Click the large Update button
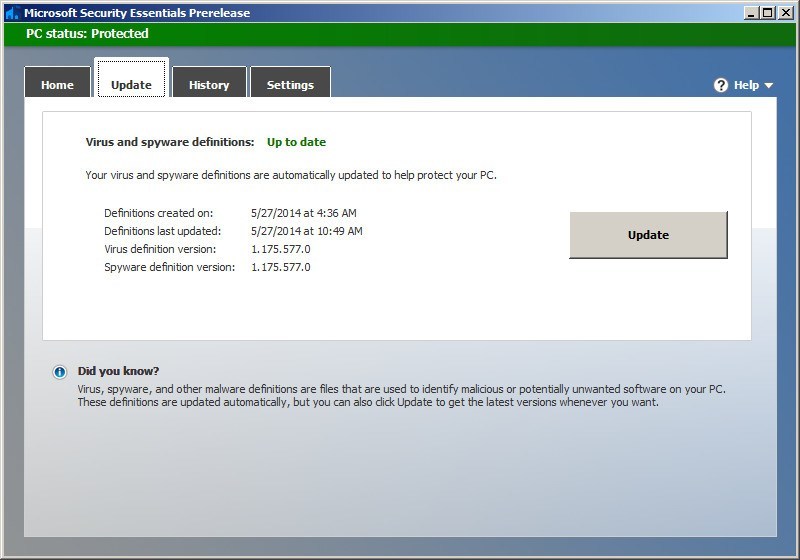Screen dimensions: 800x560 point(648,235)
